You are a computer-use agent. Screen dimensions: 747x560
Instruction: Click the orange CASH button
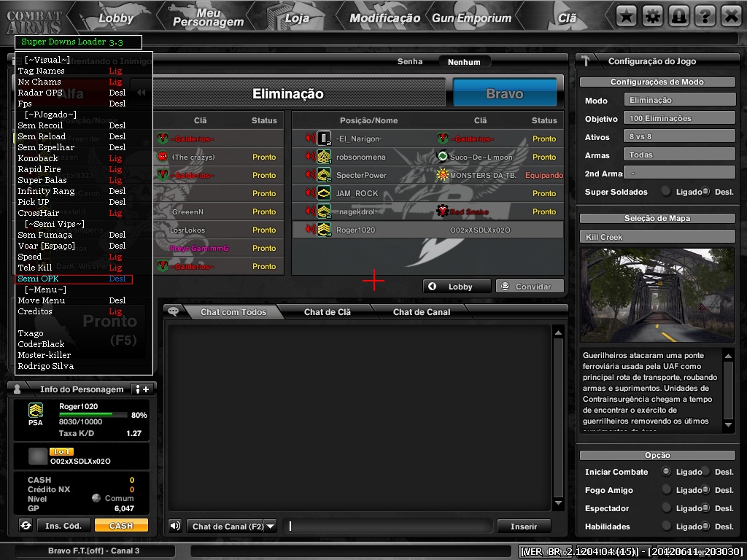click(x=123, y=525)
